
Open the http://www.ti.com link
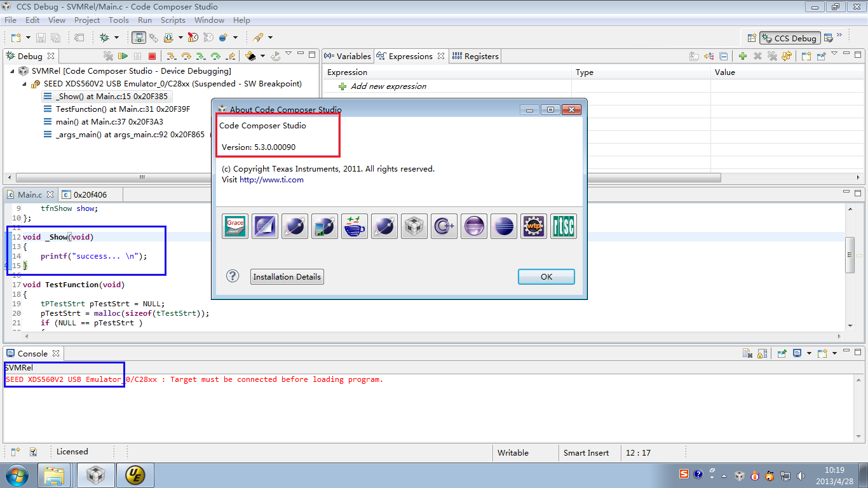(x=271, y=180)
